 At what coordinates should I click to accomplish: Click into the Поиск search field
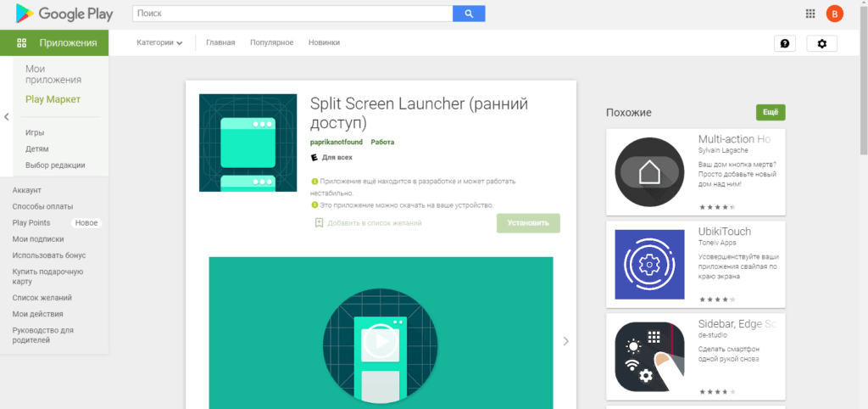(292, 14)
